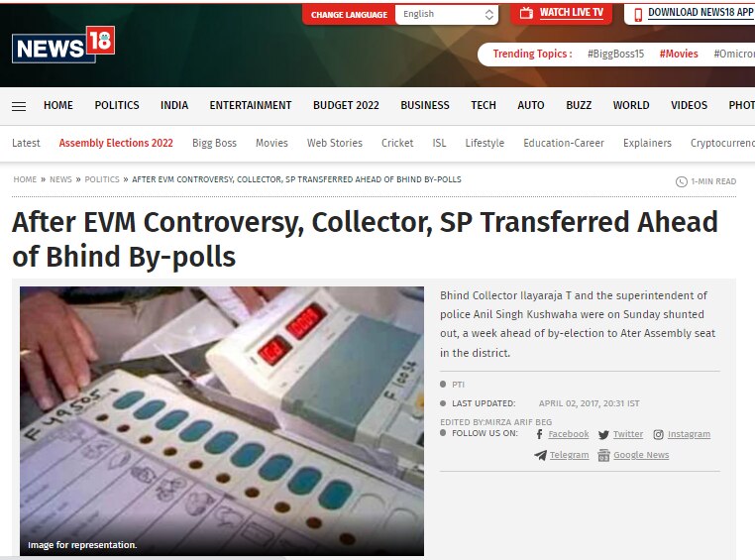Click the Twitter bird icon
The width and height of the screenshot is (755, 560).
coord(603,435)
